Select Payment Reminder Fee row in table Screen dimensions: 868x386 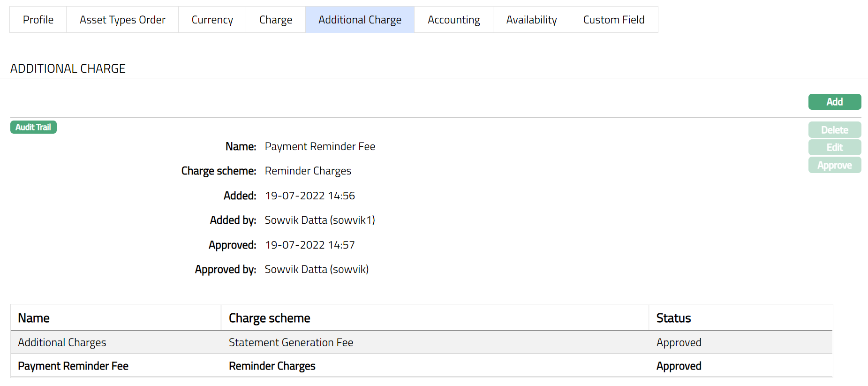click(73, 366)
